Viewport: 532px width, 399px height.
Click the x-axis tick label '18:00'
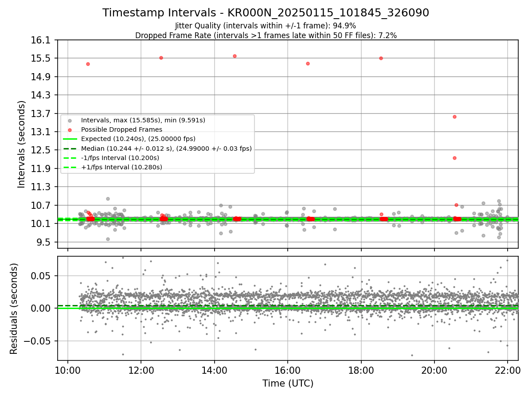[361, 370]
